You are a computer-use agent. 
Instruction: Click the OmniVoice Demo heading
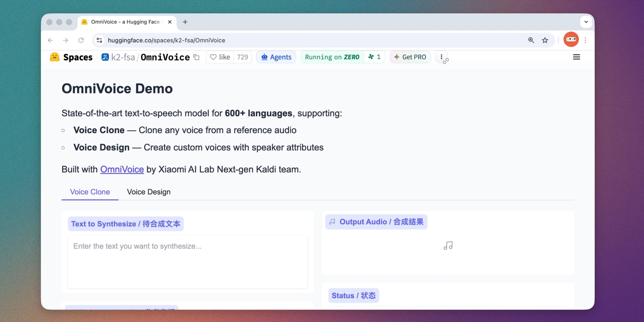(x=117, y=89)
